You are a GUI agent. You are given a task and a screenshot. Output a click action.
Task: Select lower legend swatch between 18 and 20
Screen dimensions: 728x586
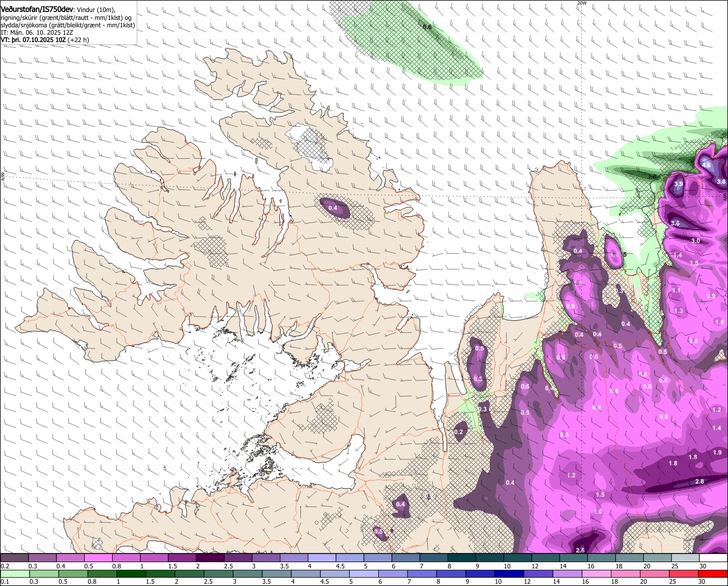click(626, 573)
